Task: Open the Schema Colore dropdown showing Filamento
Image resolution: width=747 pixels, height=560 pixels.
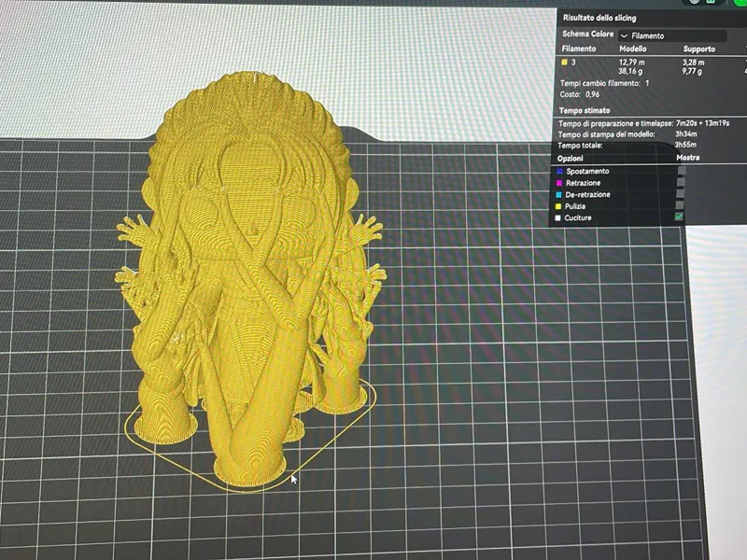Action: [672, 35]
